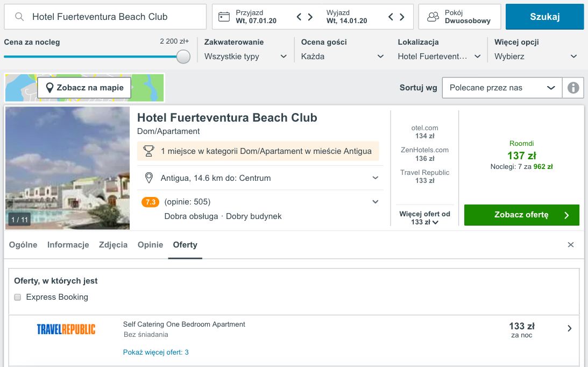Screen dimensions: 588x367
Task: Click the Szukaj search button
Action: click(544, 17)
